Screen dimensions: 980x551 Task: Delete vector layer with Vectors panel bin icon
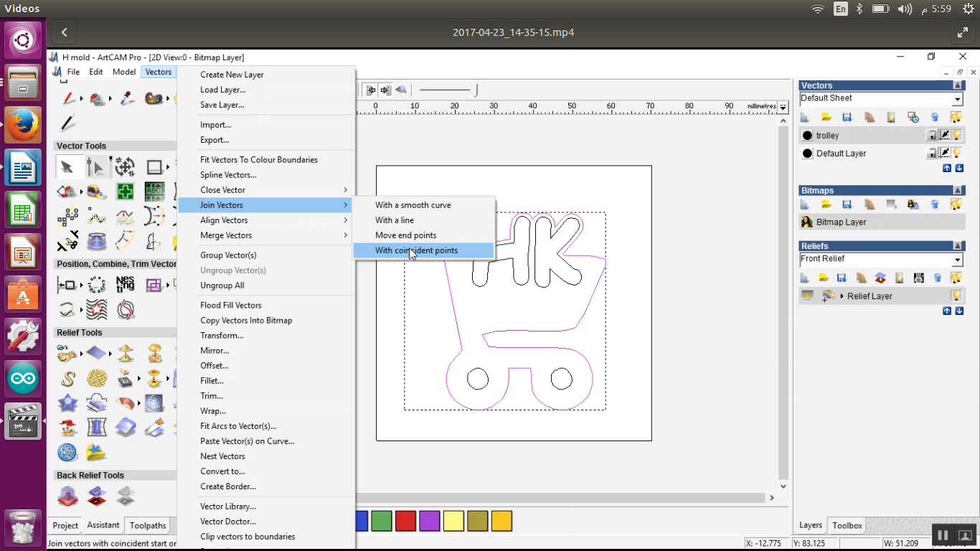click(935, 117)
